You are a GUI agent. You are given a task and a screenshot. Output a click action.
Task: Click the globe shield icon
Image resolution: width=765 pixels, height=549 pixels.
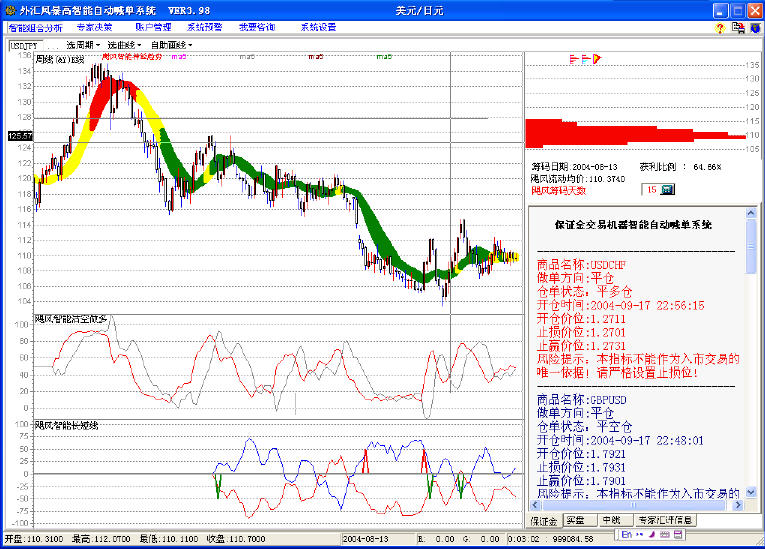pyautogui.click(x=755, y=28)
